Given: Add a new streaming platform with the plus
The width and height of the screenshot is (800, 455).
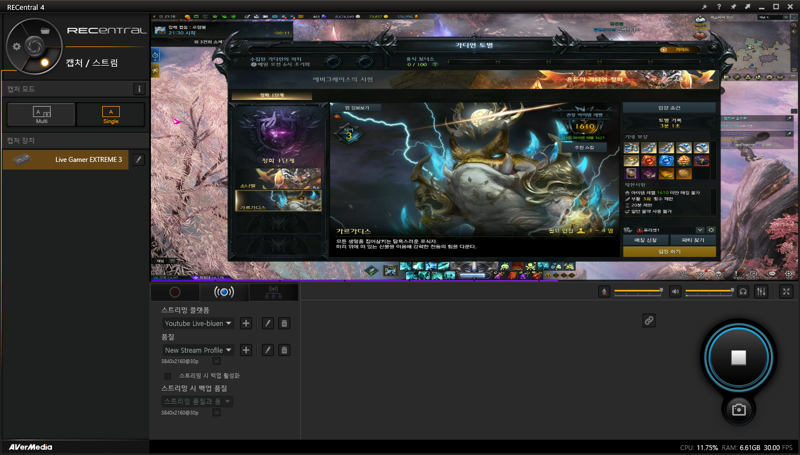Looking at the screenshot, I should tap(246, 323).
